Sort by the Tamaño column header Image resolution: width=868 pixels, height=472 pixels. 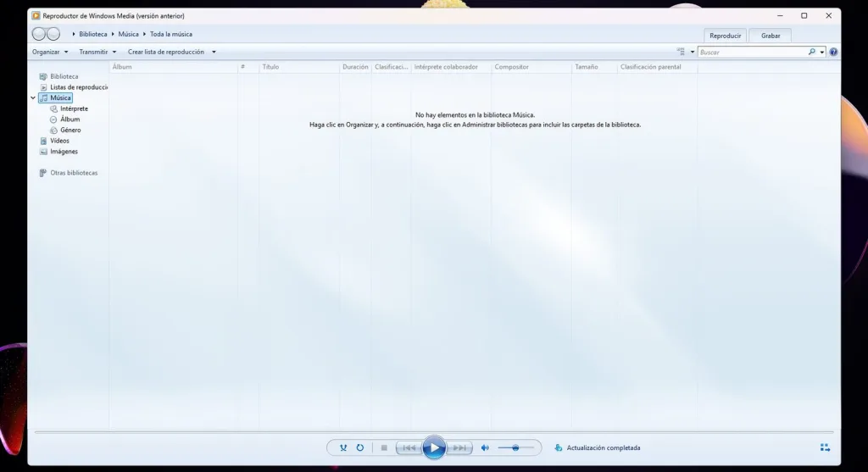[594, 67]
